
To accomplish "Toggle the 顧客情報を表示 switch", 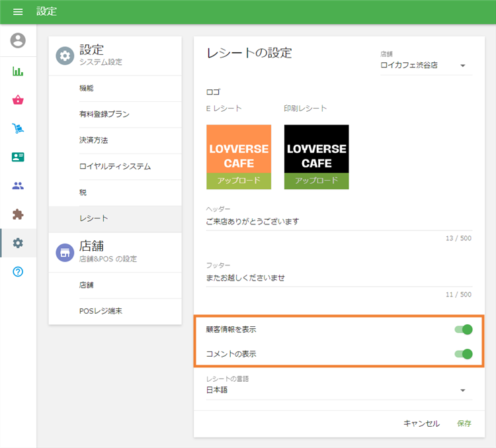I will pos(464,330).
